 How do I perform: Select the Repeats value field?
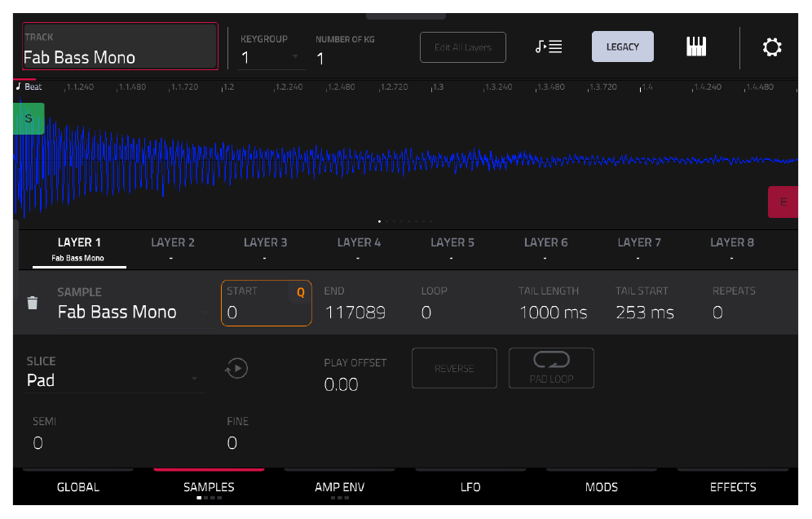click(x=717, y=313)
